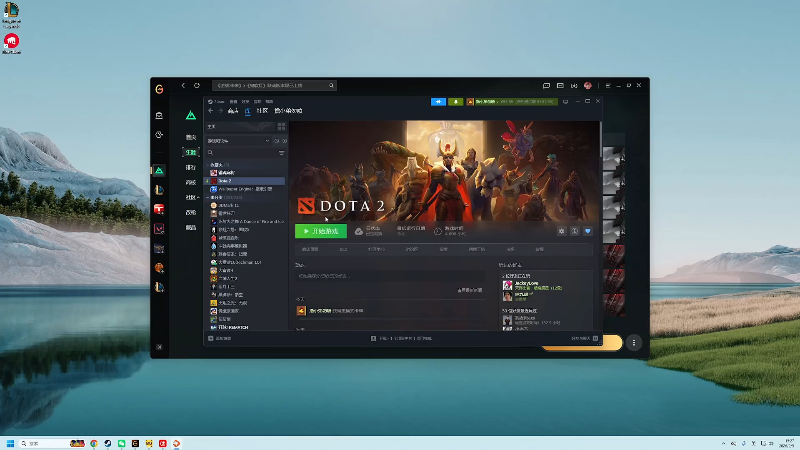Image resolution: width=800 pixels, height=450 pixels.
Task: Open the store page link in the game links bar
Action: tap(310, 249)
